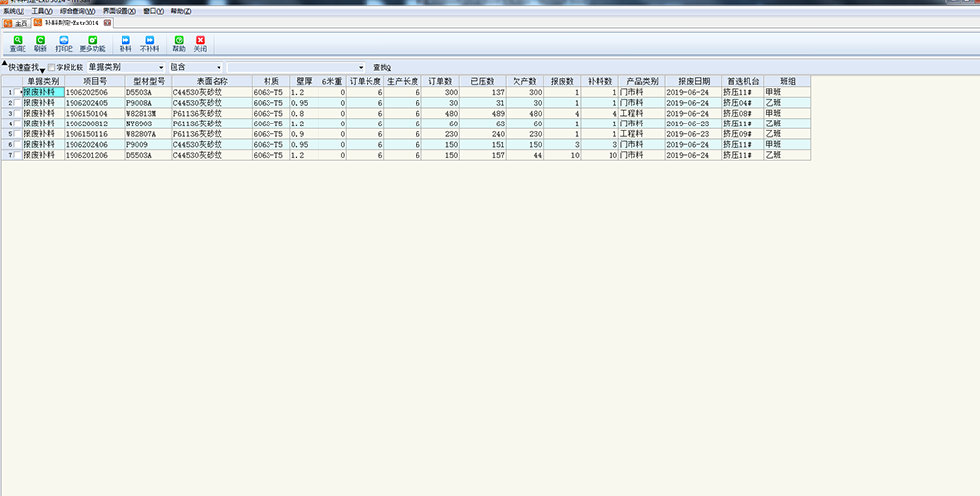Sort by the 报废日期 column header
Viewport: 980px width, 496px height.
(x=693, y=81)
